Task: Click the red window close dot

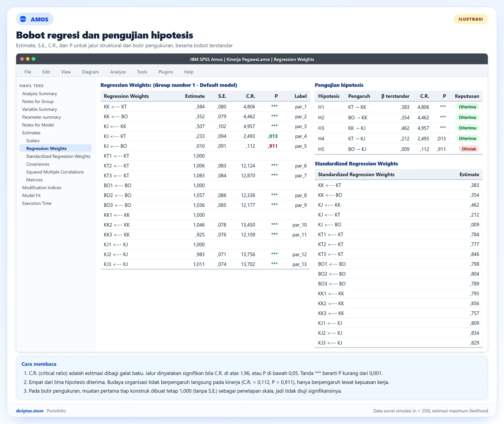Action: click(x=22, y=59)
